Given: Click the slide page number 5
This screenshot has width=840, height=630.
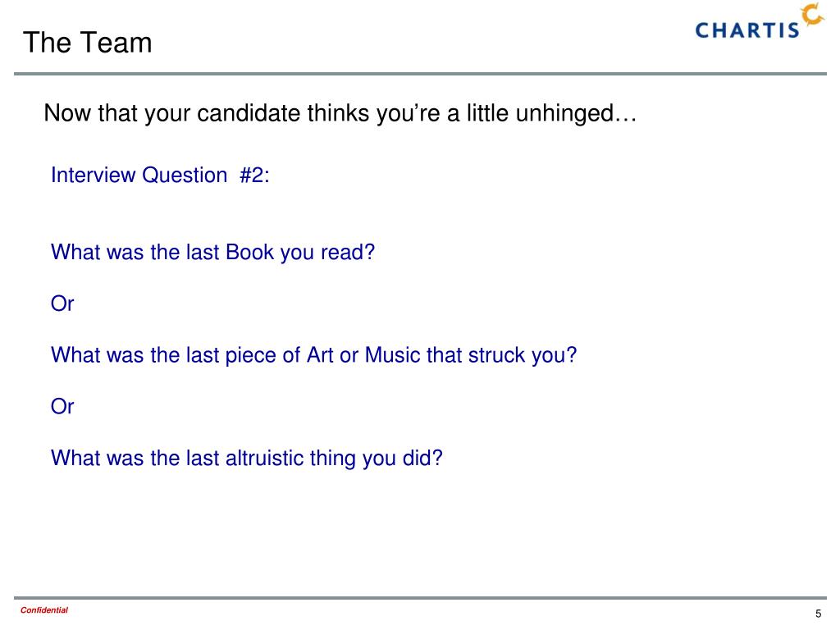Looking at the screenshot, I should (818, 614).
